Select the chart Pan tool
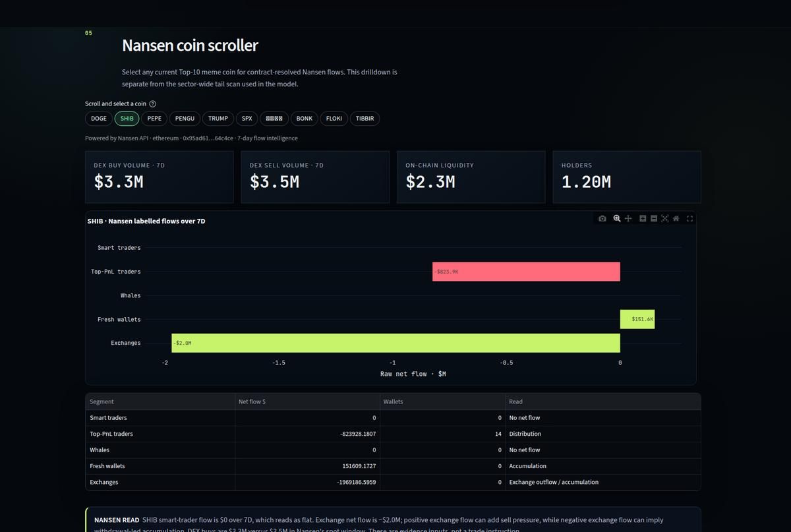791x532 pixels. coord(628,218)
